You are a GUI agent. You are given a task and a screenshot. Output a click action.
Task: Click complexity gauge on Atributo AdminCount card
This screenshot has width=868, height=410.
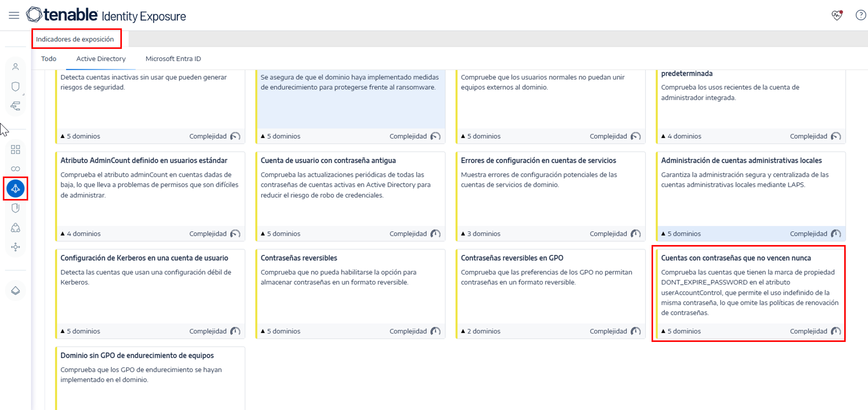[x=235, y=234]
